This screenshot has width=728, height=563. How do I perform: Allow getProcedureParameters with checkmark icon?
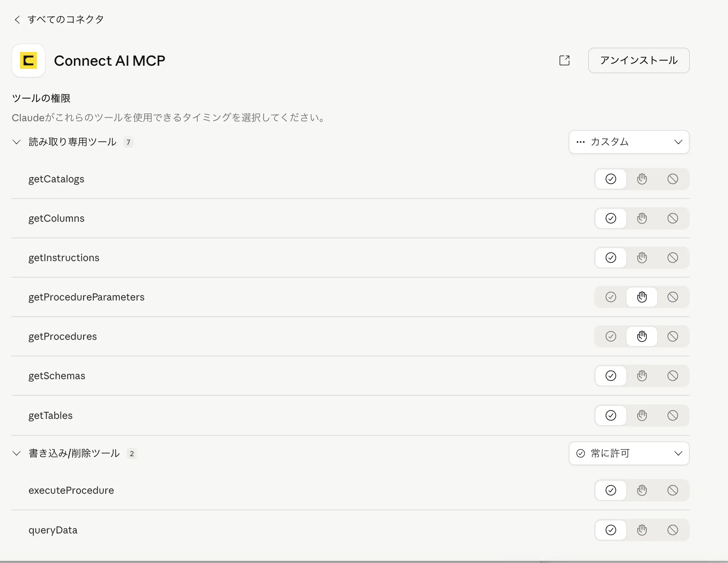pyautogui.click(x=611, y=297)
